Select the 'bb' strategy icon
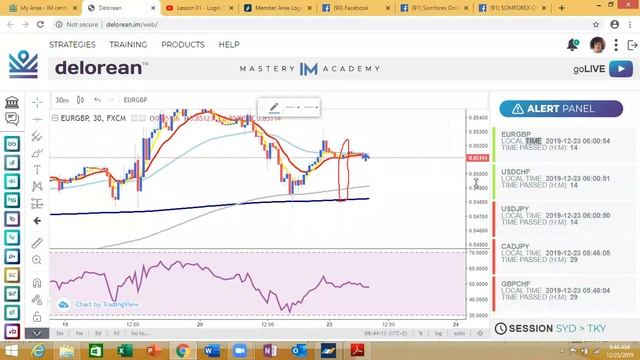640x360 pixels. point(12,144)
